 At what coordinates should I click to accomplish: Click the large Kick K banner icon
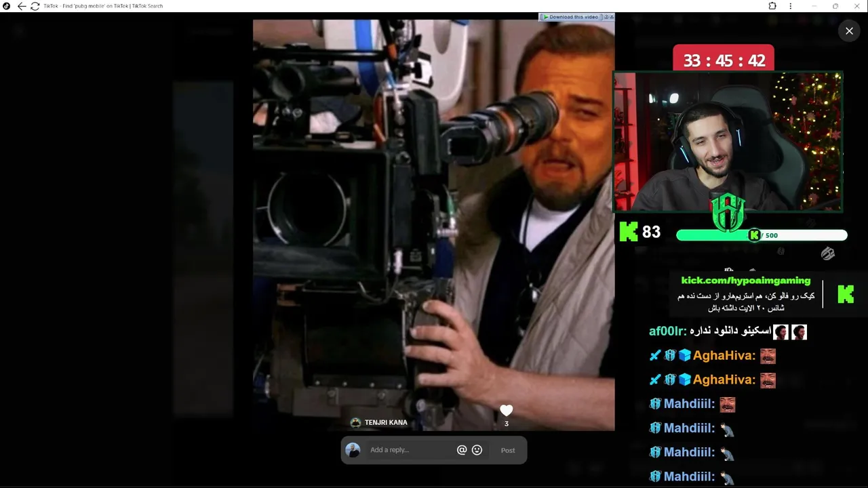[x=846, y=294]
